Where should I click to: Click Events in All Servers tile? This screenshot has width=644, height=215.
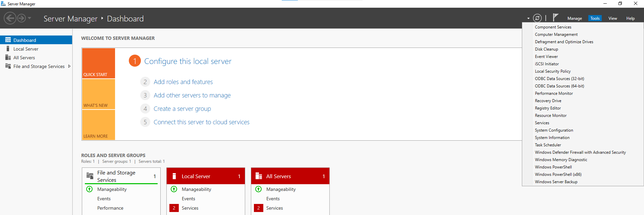[273, 199]
